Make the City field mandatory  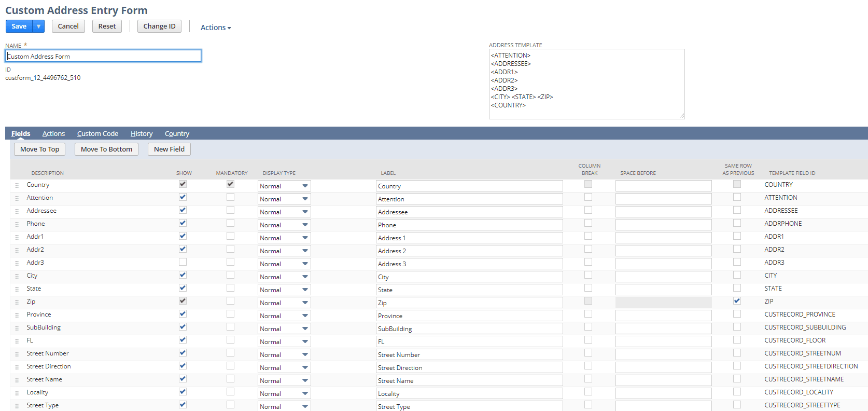tap(230, 275)
